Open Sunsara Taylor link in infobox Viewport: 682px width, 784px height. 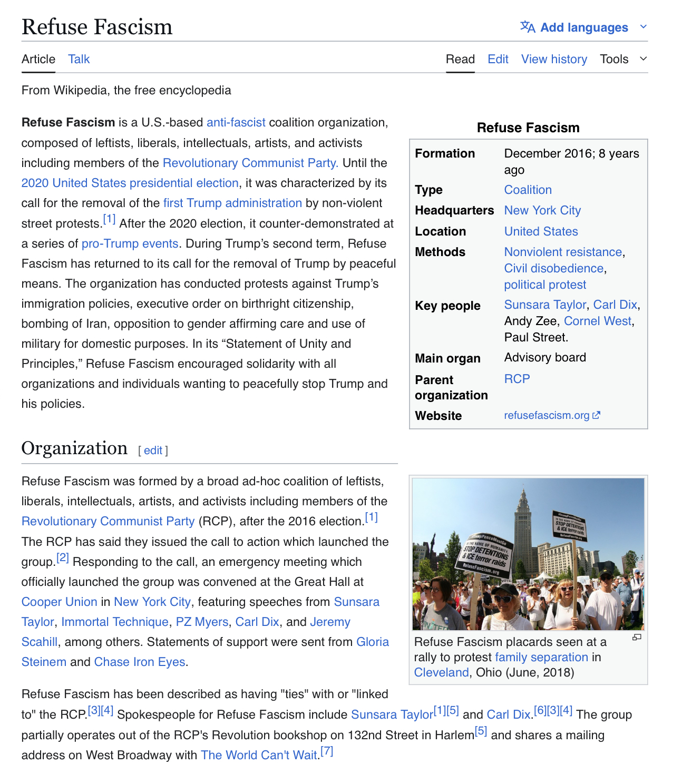(x=545, y=305)
